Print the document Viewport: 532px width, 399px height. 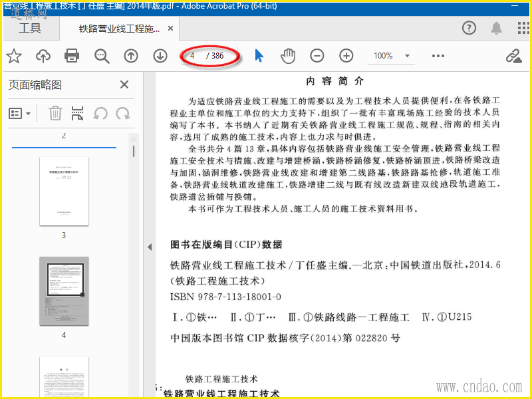(72, 56)
